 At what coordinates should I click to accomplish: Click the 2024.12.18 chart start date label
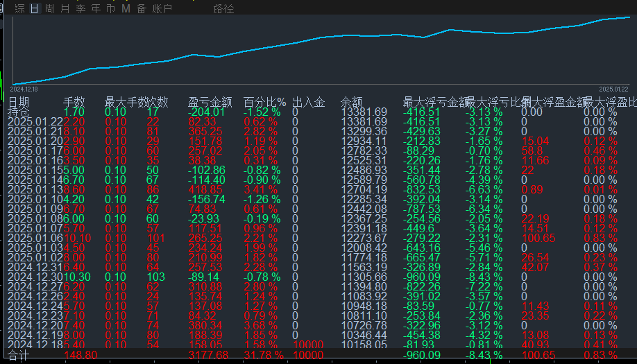(24, 89)
